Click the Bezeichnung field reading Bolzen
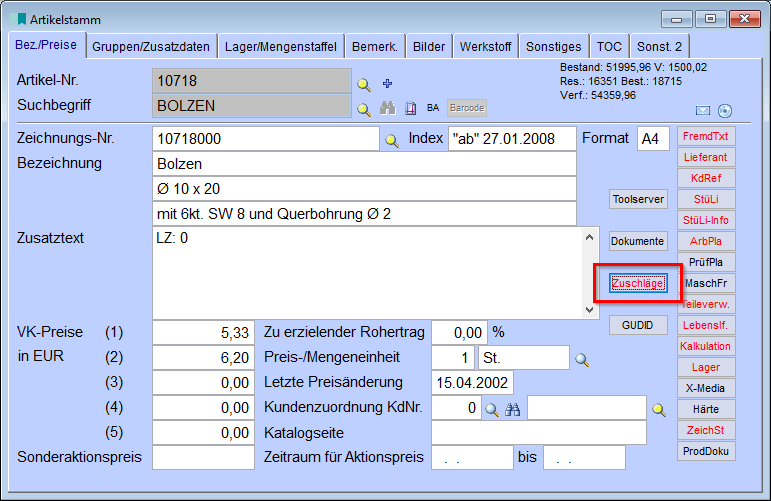This screenshot has height=501, width=771. point(364,164)
